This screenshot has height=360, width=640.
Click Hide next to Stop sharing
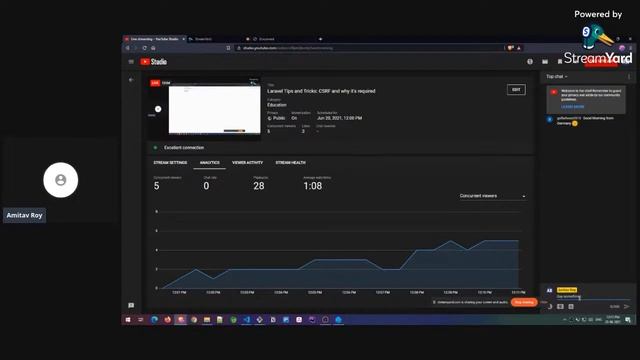pos(543,302)
